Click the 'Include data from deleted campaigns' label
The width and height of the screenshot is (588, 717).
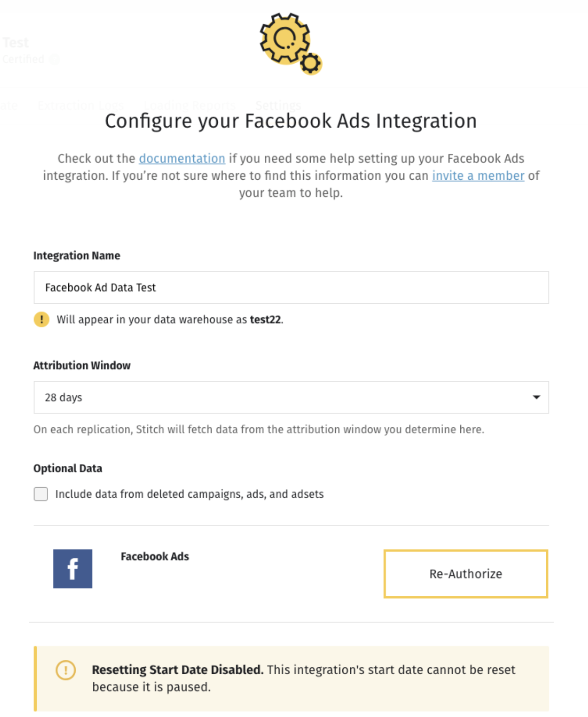tap(189, 494)
